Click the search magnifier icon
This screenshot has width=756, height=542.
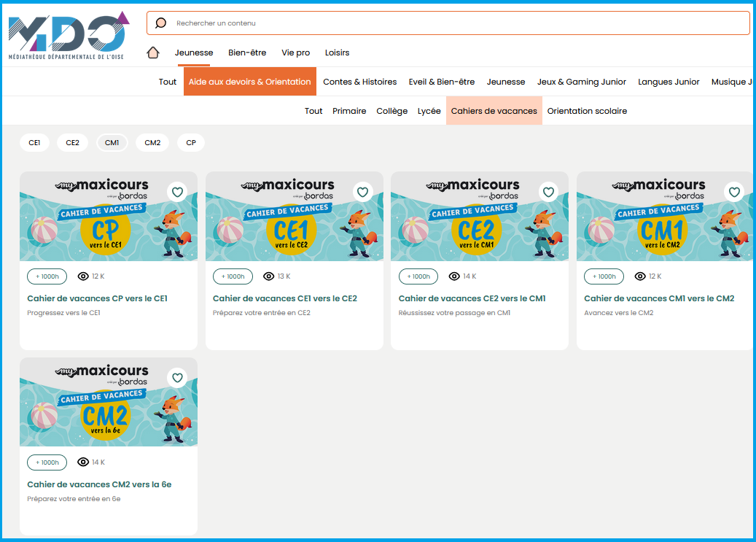coord(160,23)
